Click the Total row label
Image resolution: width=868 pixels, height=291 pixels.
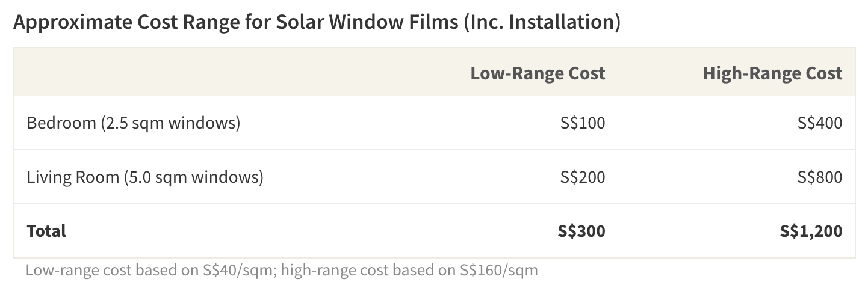click(46, 231)
